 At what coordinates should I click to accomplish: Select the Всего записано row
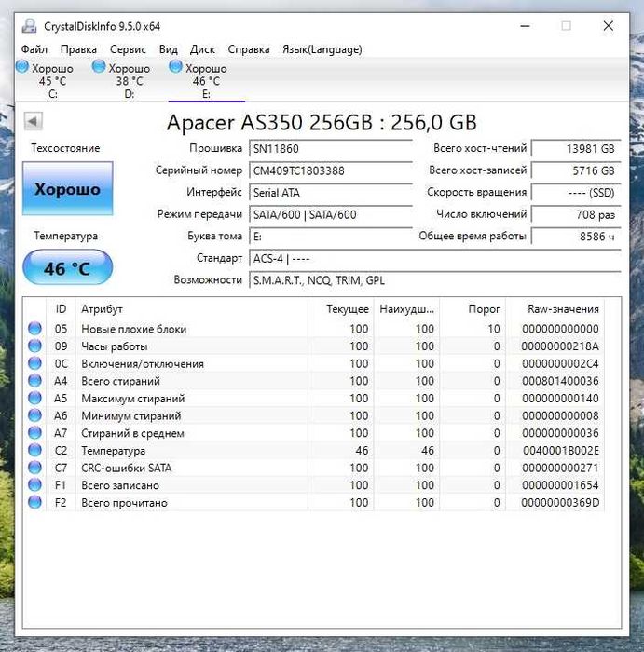pos(314,485)
